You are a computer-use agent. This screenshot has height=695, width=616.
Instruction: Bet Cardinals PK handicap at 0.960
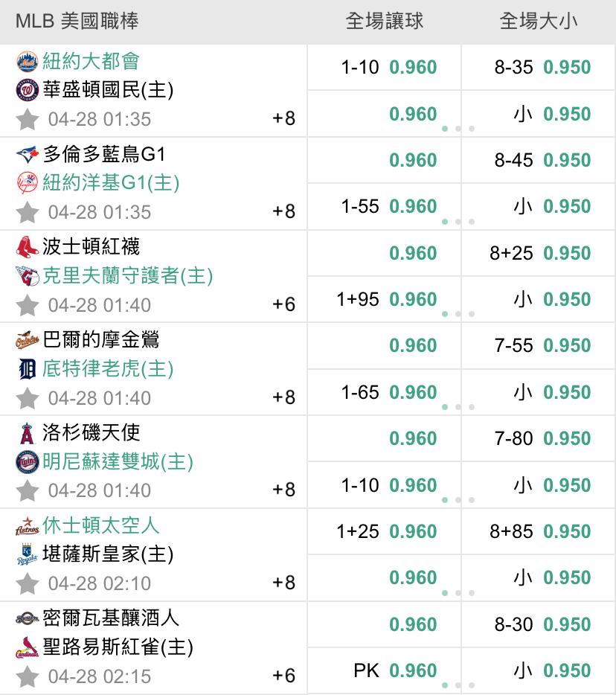click(384, 670)
